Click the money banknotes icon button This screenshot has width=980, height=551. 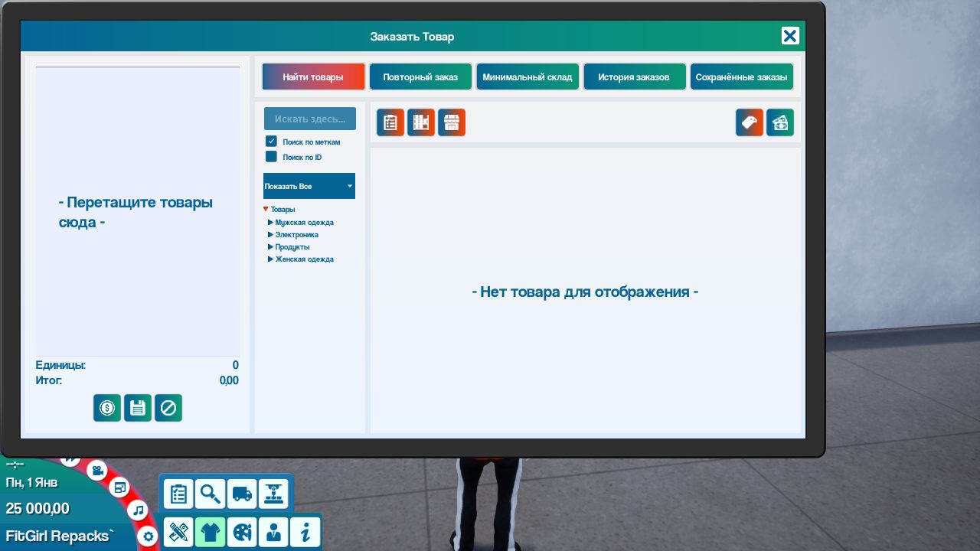pos(779,122)
